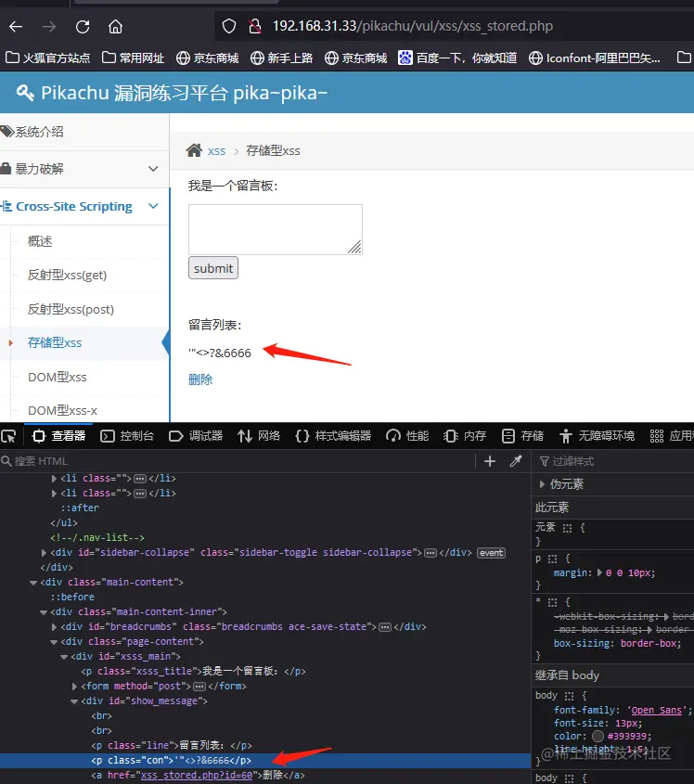Switch to the 无障碍环境 accessibility tab
The image size is (694, 784).
597,436
